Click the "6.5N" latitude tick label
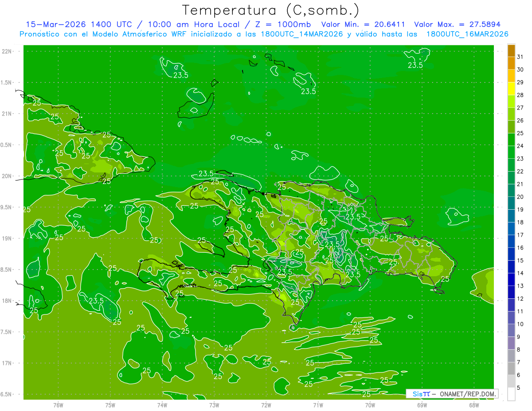The width and height of the screenshot is (532, 411). (x=7, y=395)
